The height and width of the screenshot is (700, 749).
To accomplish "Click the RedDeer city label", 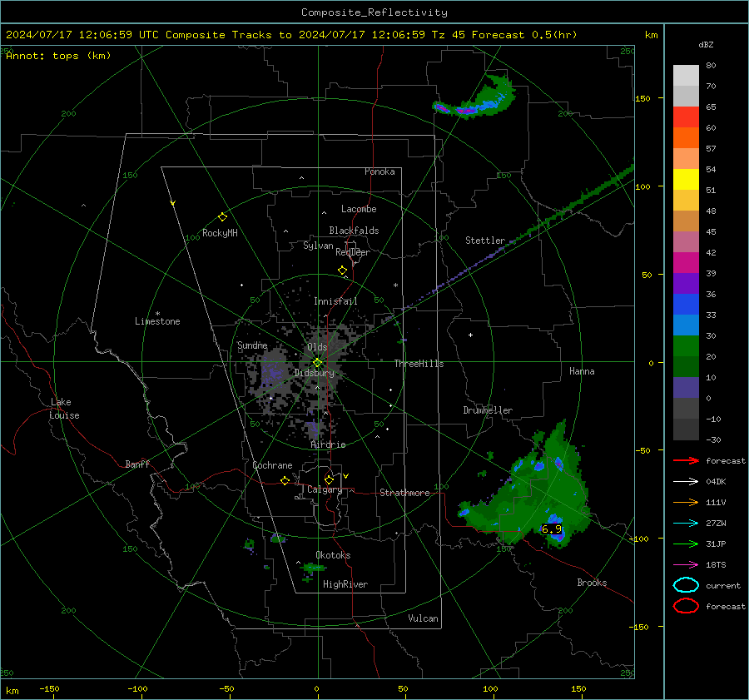I will 353,252.
